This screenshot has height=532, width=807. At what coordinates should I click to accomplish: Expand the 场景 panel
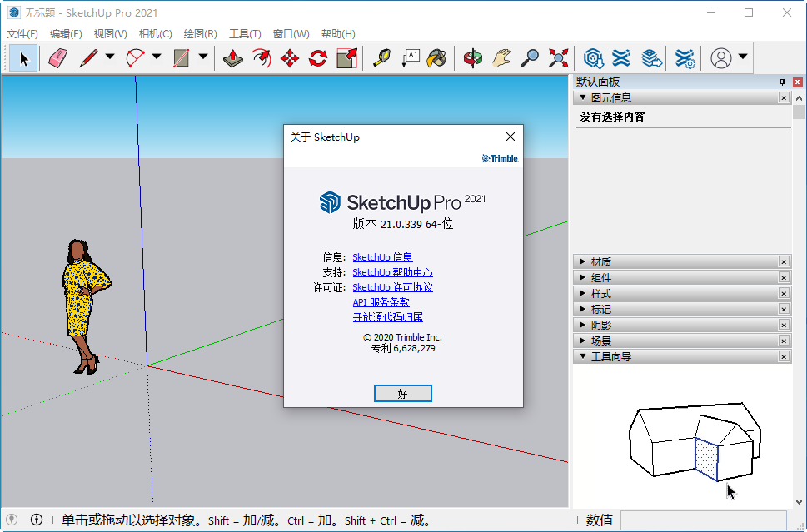point(602,340)
